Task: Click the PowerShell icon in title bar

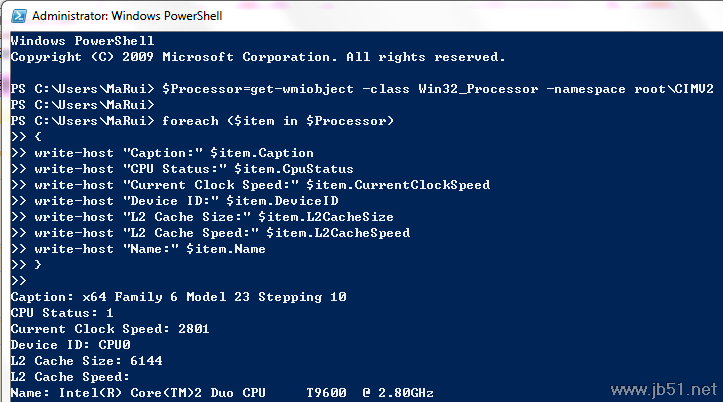Action: (x=14, y=15)
